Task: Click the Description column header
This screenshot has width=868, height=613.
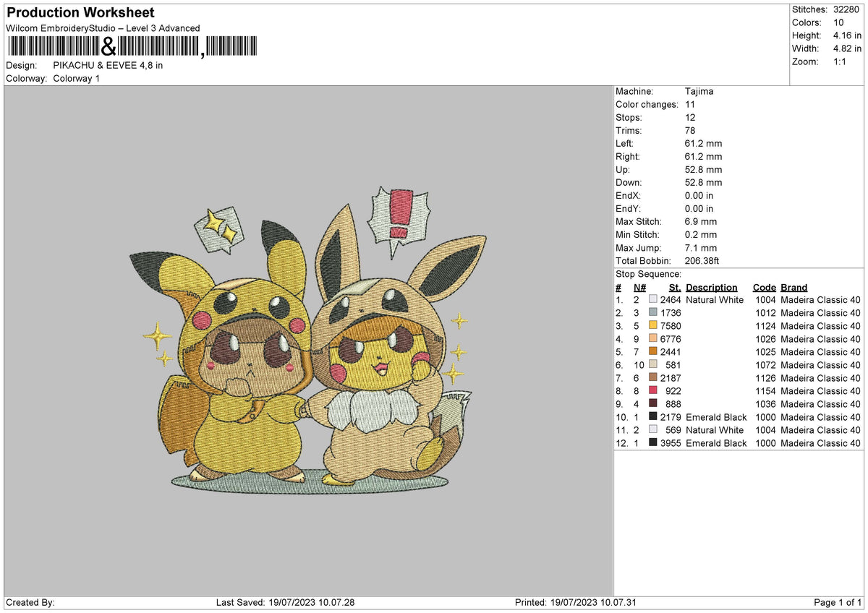Action: click(712, 287)
